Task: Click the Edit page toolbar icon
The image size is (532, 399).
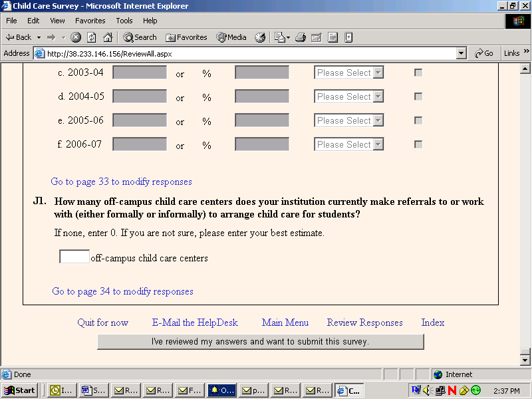Action: click(x=317, y=37)
